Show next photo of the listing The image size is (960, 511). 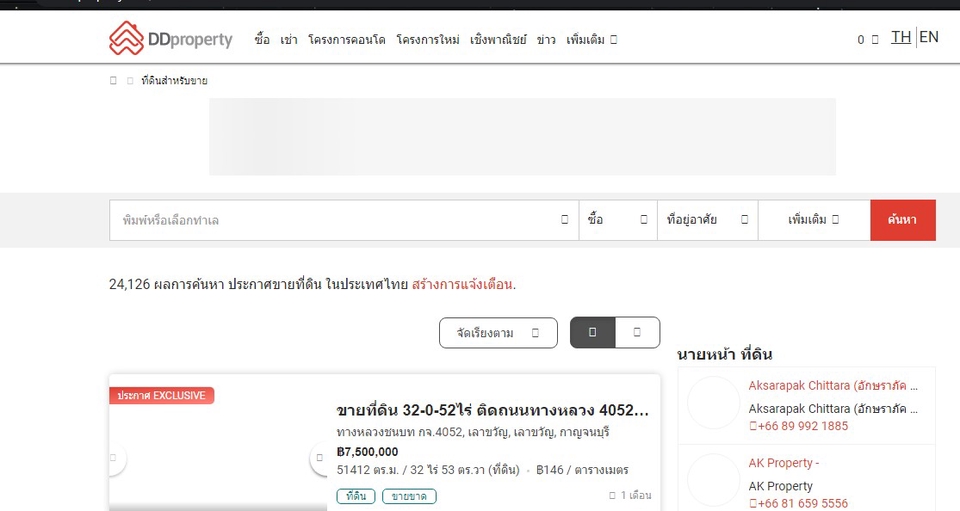[x=319, y=458]
